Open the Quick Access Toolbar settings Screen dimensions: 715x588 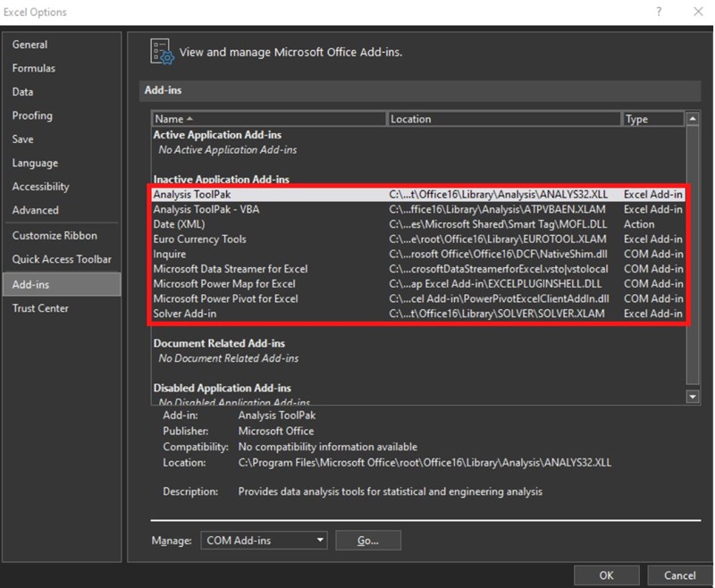click(x=61, y=259)
